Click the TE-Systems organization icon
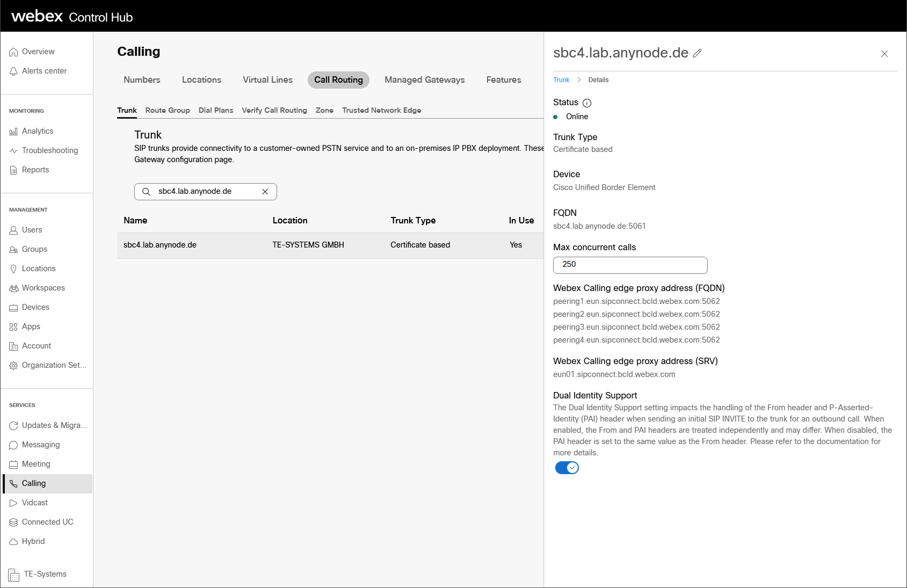The height and width of the screenshot is (588, 907). point(14,575)
